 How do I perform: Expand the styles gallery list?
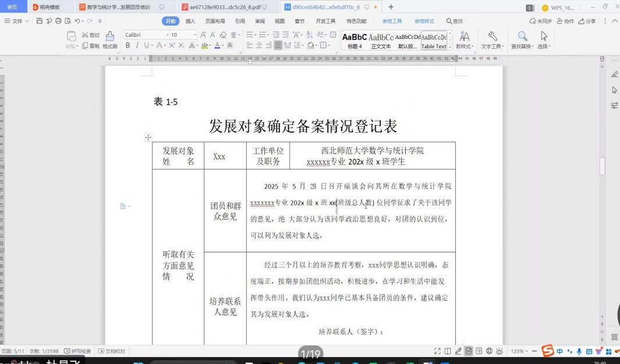coord(449,47)
